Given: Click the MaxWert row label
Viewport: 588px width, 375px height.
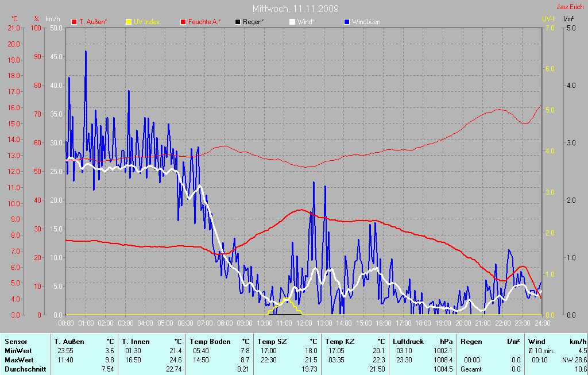Looking at the screenshot, I should tap(19, 360).
